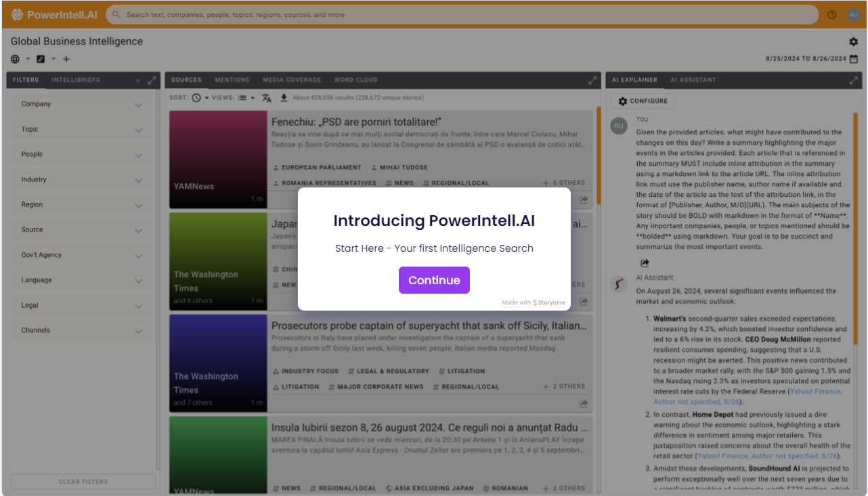Expand 2 Others on superyacht article
This screenshot has height=496, width=868.
[x=563, y=386]
